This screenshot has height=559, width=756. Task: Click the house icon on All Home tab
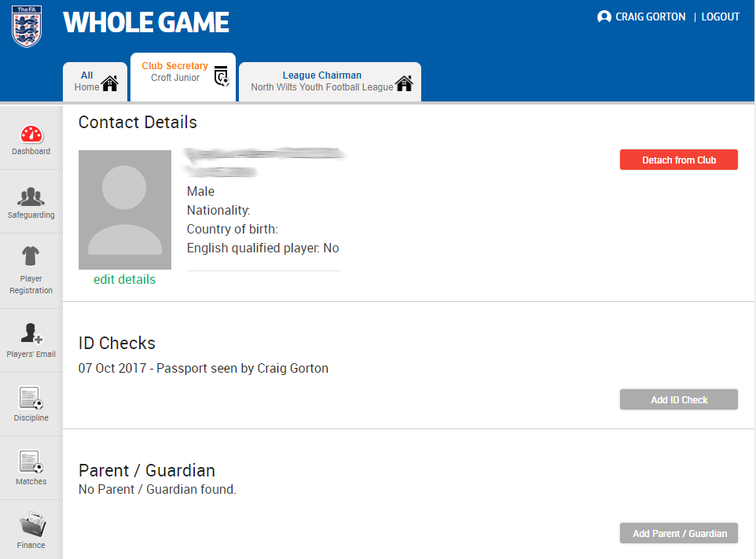pyautogui.click(x=110, y=83)
